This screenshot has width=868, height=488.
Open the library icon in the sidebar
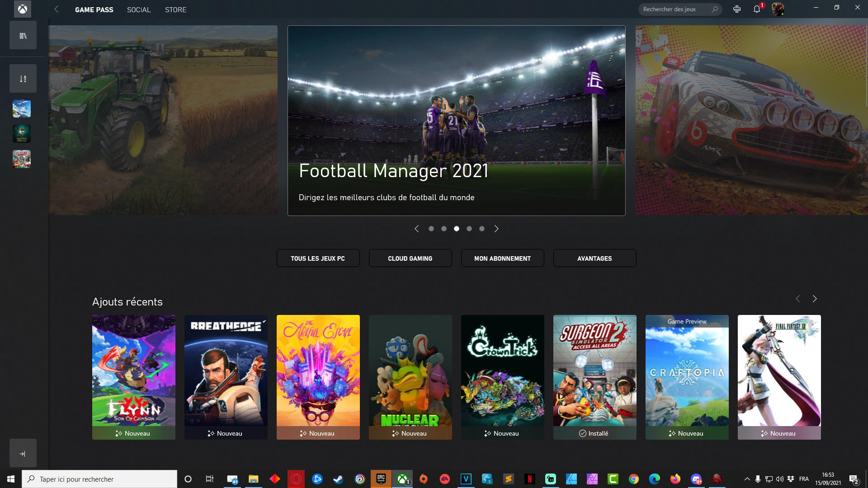point(23,36)
